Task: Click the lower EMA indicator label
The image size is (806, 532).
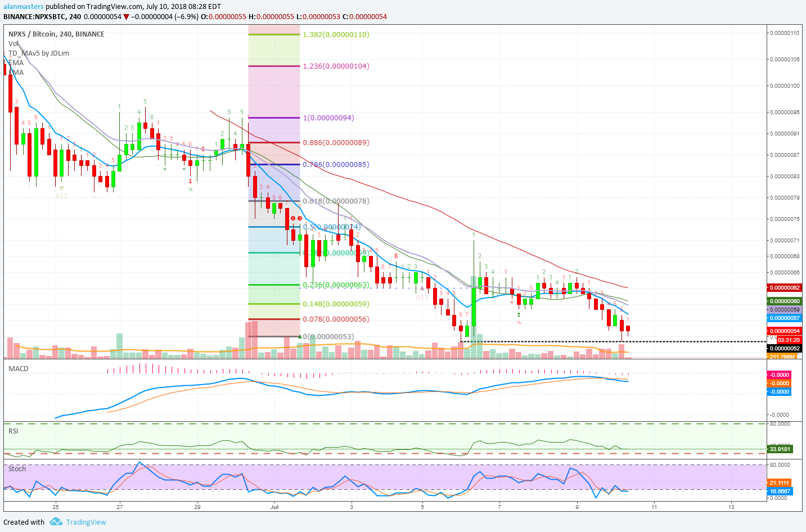Action: pos(16,72)
